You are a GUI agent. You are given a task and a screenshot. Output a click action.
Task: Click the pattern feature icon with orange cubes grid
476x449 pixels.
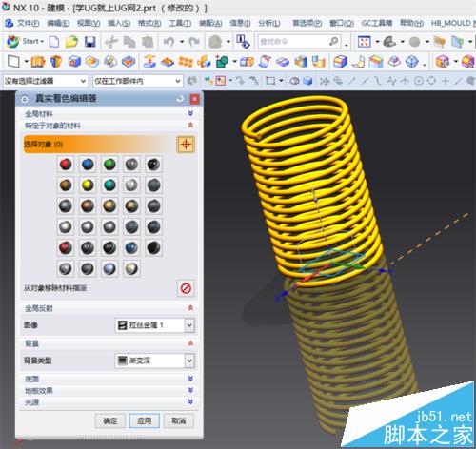pos(186,62)
